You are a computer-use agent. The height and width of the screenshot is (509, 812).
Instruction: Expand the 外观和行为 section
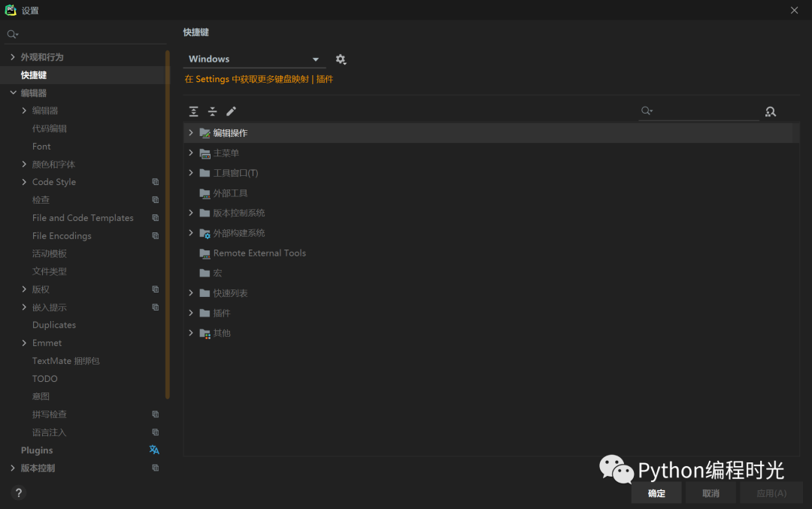[14, 56]
